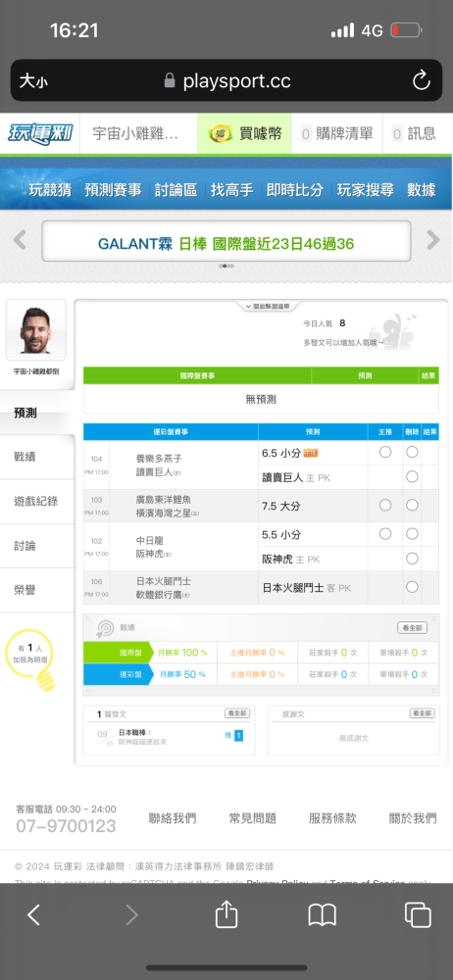Tap the carousel pagination dots under banner
This screenshot has height=980, width=453.
point(226,266)
